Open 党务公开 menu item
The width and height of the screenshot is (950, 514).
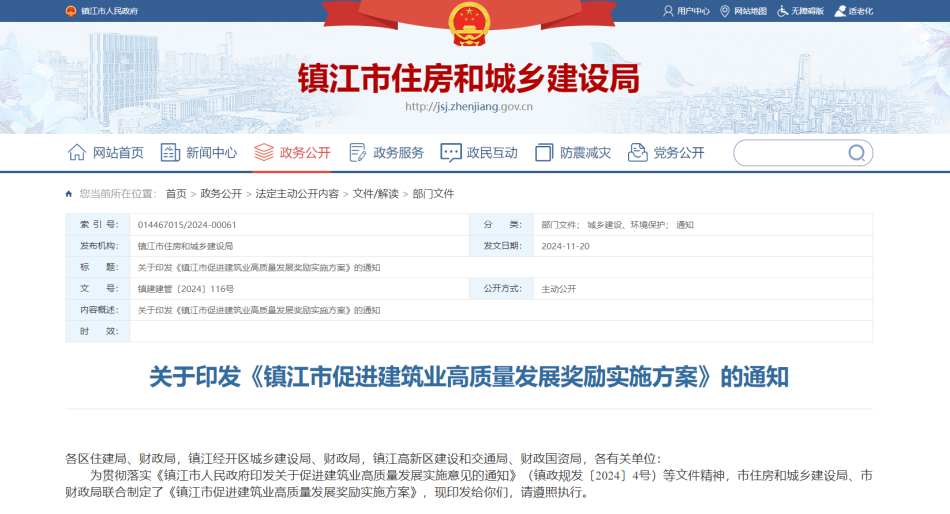click(679, 153)
